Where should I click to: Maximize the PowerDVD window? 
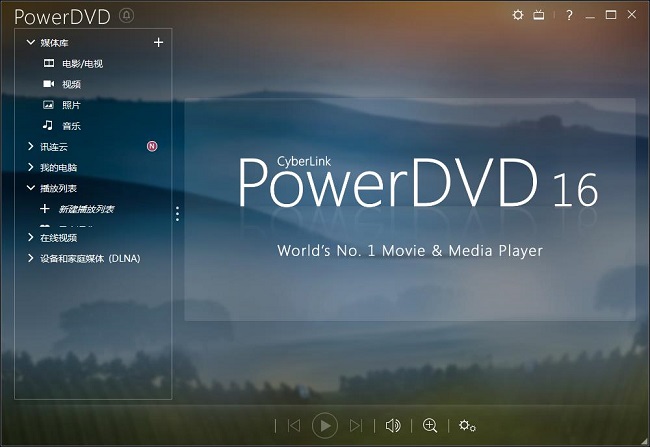click(x=611, y=15)
